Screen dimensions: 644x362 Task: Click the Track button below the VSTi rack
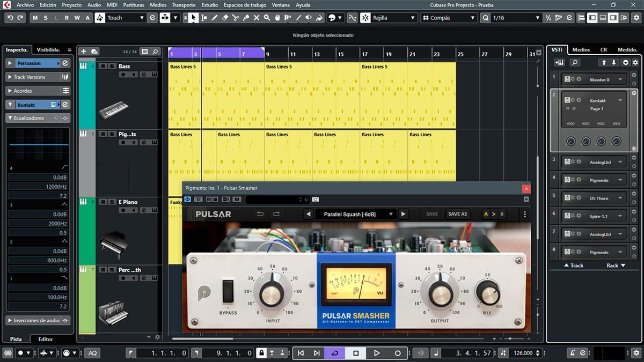point(573,265)
